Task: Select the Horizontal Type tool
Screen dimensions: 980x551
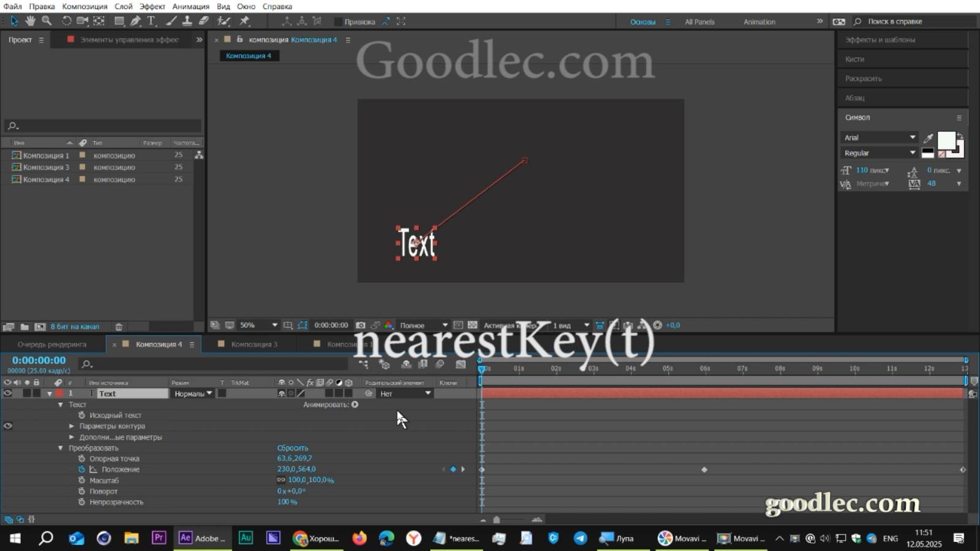Action: click(151, 21)
